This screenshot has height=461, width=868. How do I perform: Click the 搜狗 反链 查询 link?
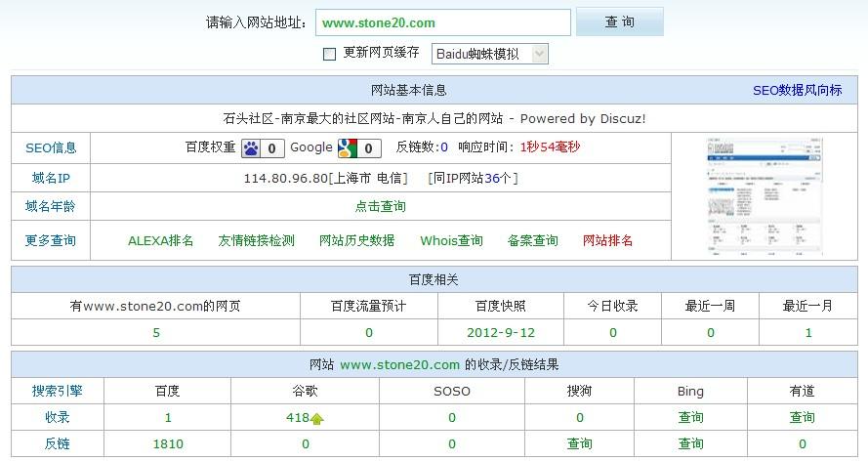(580, 443)
